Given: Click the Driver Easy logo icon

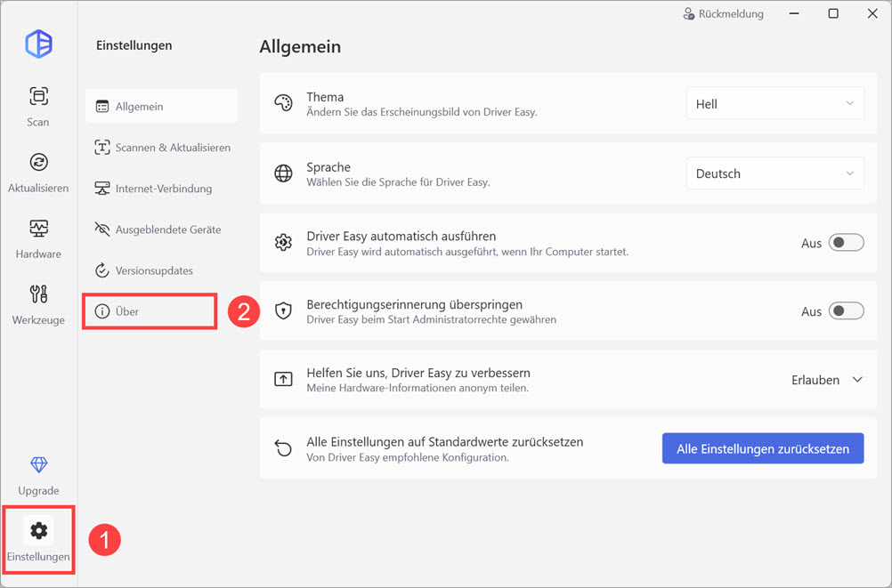Looking at the screenshot, I should pyautogui.click(x=38, y=44).
